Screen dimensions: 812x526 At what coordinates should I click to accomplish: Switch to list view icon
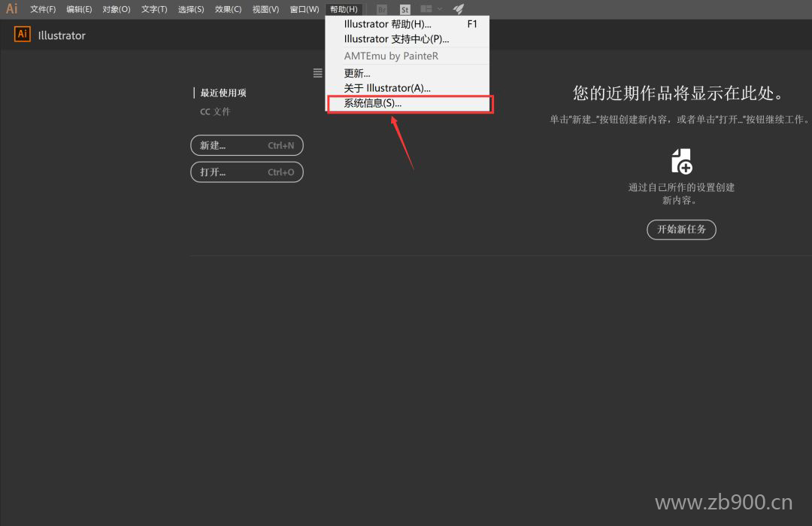pyautogui.click(x=317, y=73)
